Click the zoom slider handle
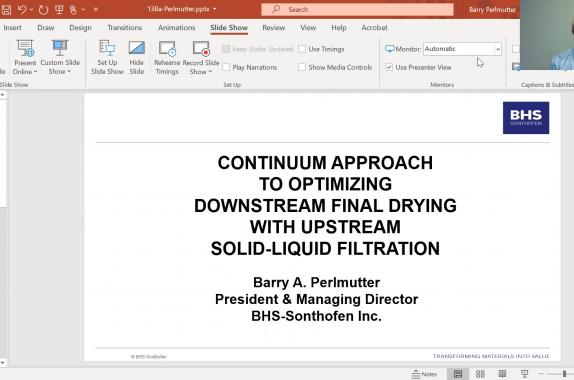Image resolution: width=574 pixels, height=380 pixels. click(564, 374)
